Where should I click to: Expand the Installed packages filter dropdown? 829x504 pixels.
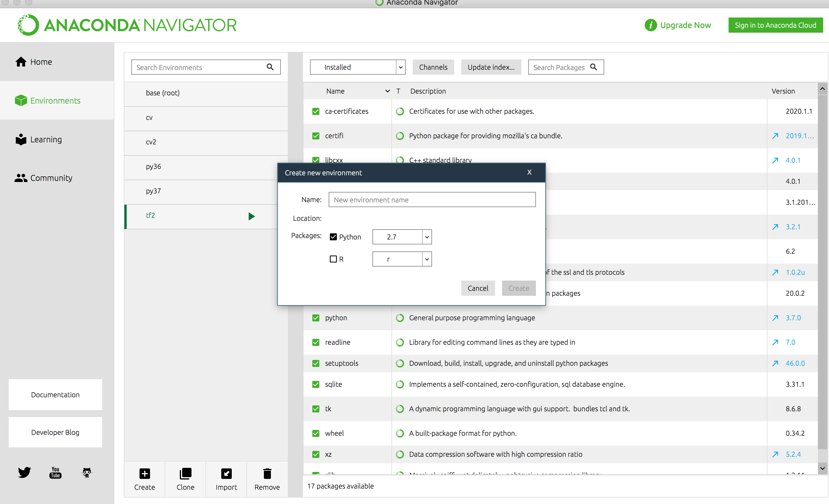coord(400,67)
